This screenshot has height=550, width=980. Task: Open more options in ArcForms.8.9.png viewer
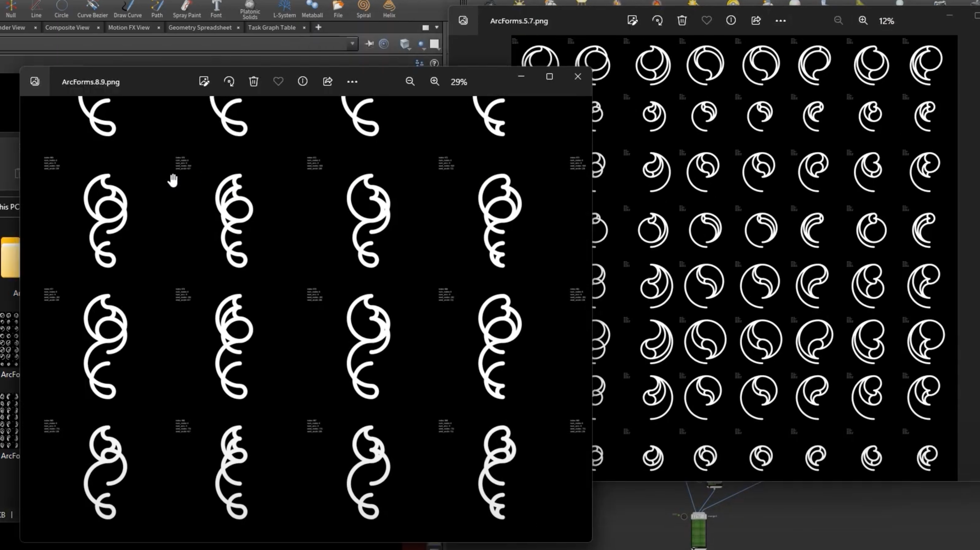click(352, 82)
